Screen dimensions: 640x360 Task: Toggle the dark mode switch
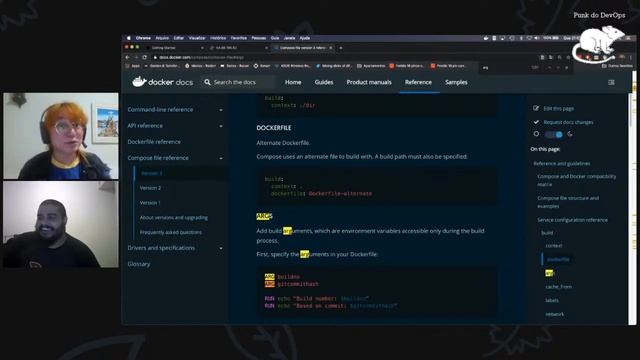(x=553, y=134)
